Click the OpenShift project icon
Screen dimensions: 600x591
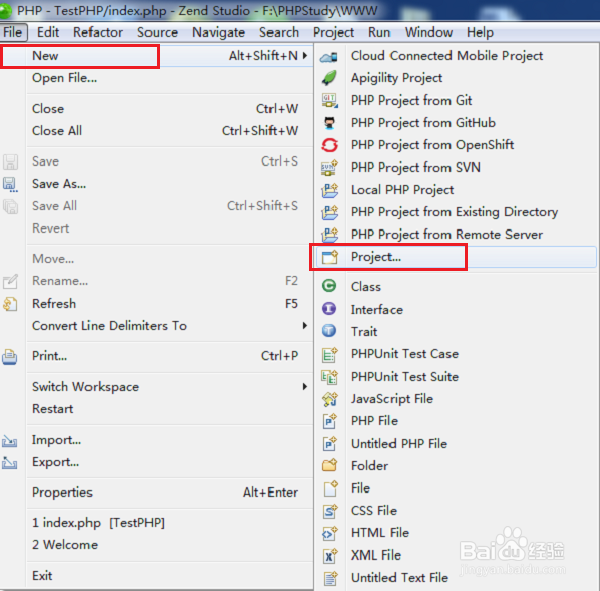pos(329,145)
